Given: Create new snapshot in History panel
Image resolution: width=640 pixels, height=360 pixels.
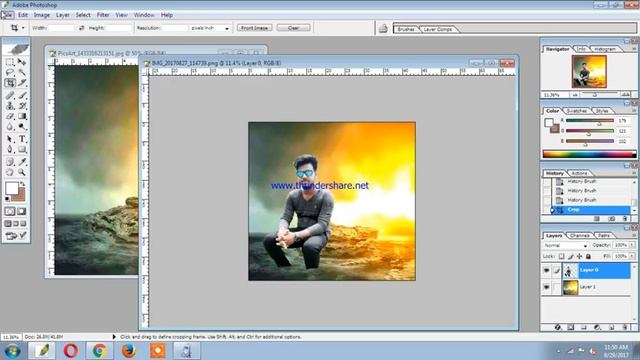Looking at the screenshot, I should click(611, 219).
